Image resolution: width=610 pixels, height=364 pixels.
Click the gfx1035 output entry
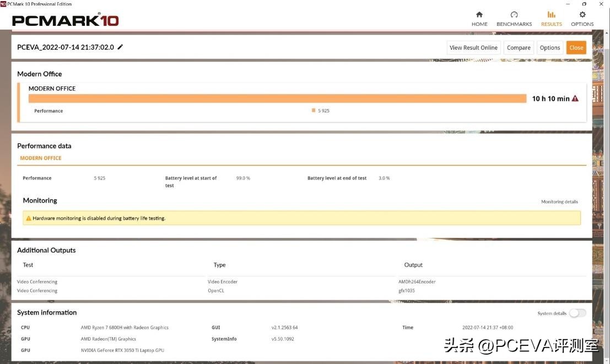pyautogui.click(x=407, y=291)
